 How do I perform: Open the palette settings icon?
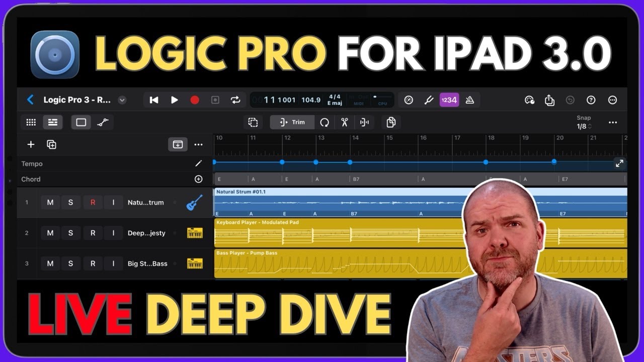click(x=529, y=100)
